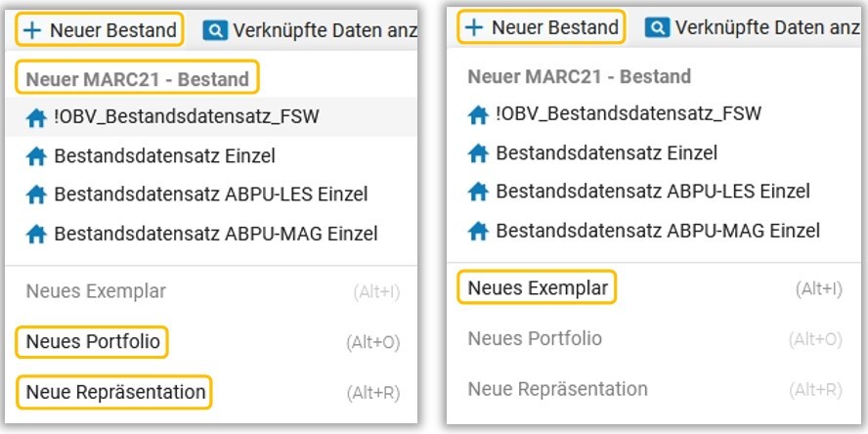
Task: Click house icon of right Bestandsdatensatz ABPU-LES Einzel
Action: (x=478, y=192)
